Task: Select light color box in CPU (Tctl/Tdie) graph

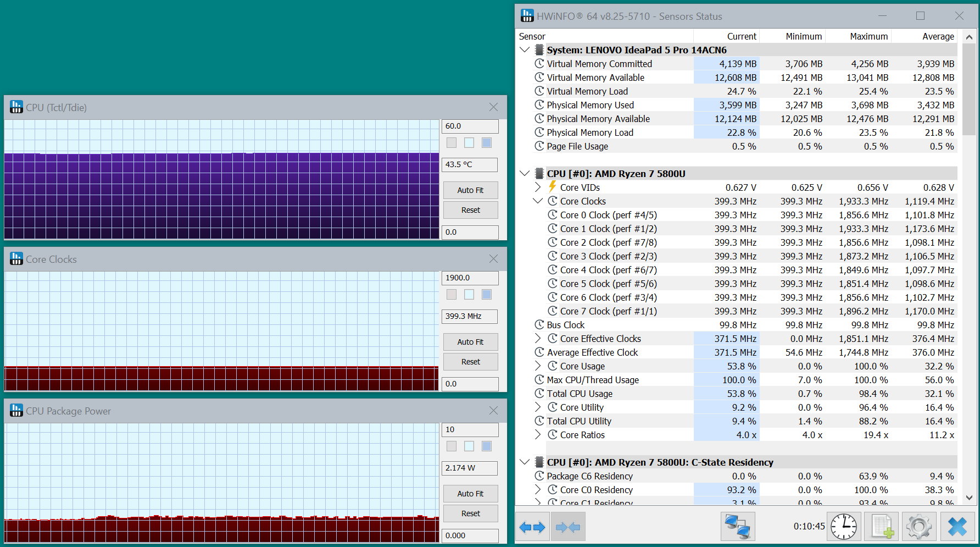Action: tap(469, 143)
